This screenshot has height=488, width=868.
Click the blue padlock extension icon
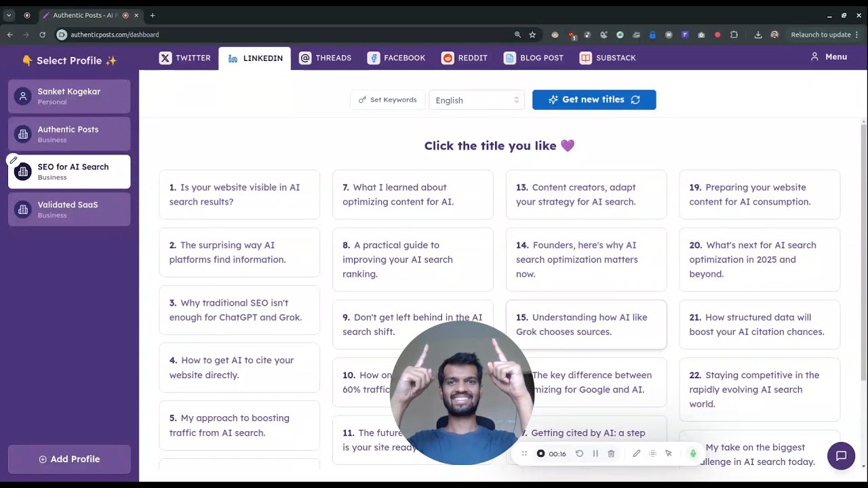click(x=652, y=35)
